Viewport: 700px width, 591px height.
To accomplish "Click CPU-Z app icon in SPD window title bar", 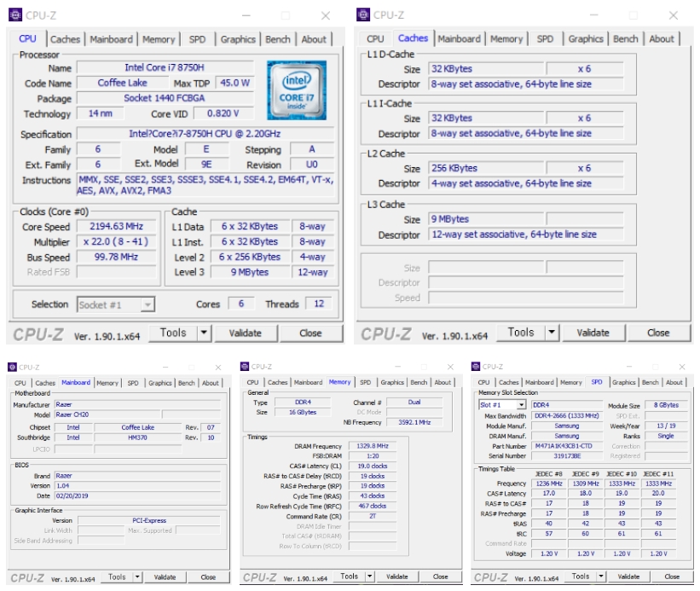I will pyautogui.click(x=476, y=367).
